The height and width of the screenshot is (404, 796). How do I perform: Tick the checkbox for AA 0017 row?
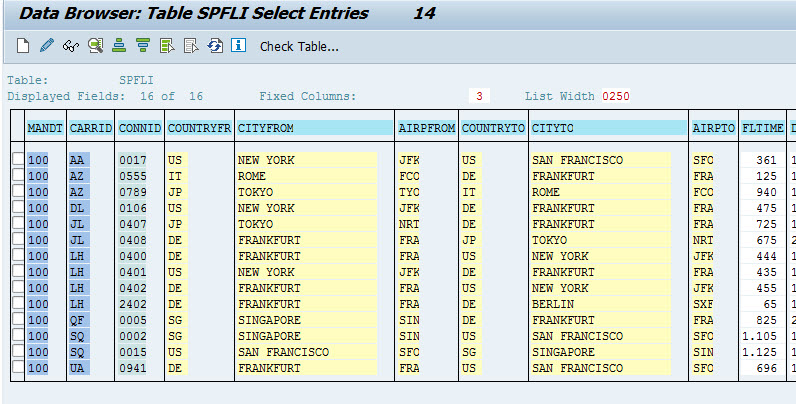click(x=18, y=160)
